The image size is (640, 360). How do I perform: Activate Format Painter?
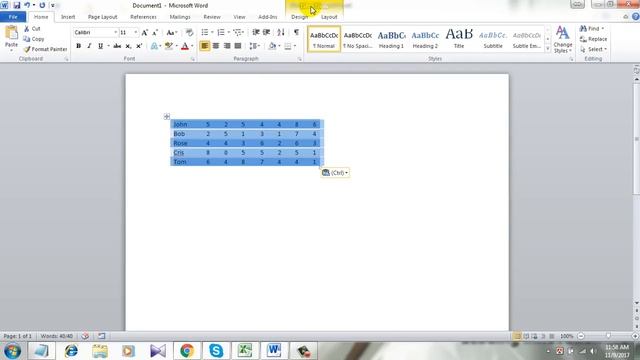45,49
